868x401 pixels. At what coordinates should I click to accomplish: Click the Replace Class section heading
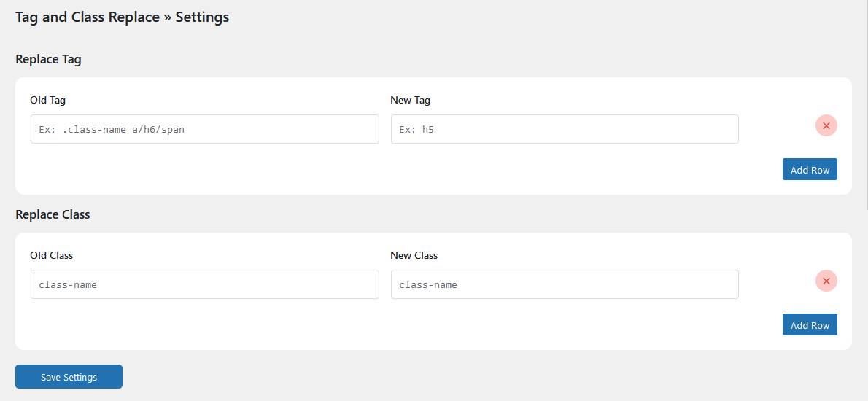[x=53, y=214]
